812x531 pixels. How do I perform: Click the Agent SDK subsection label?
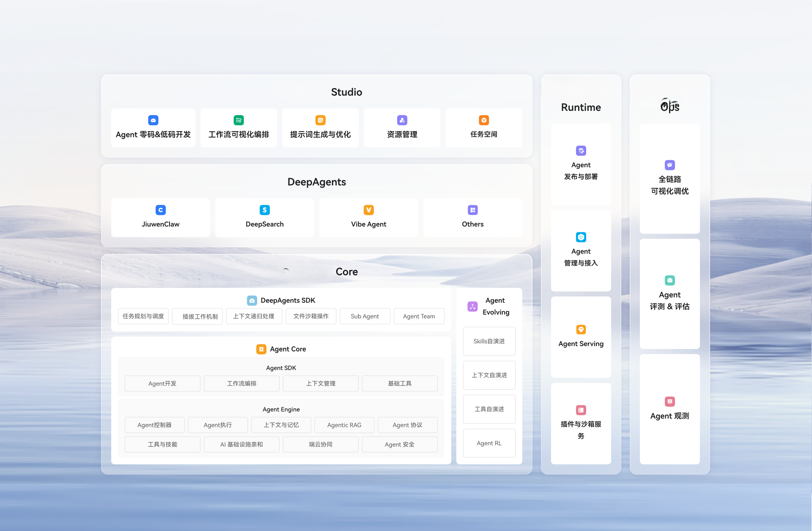point(281,368)
